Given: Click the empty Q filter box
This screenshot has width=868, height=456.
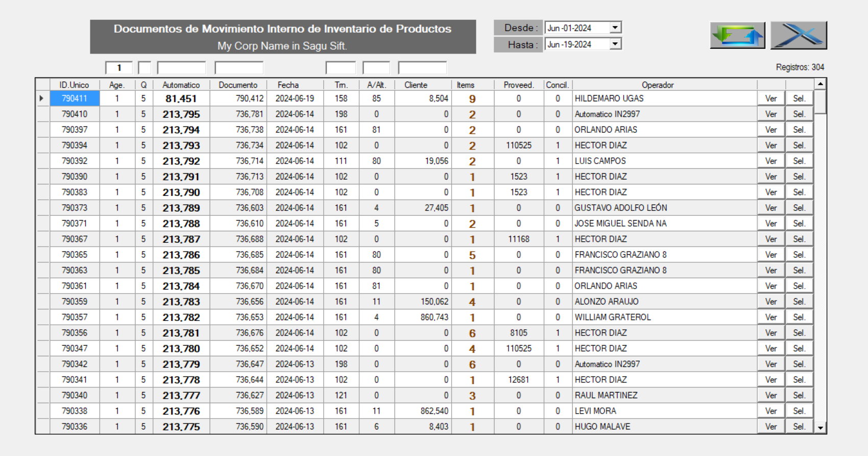Looking at the screenshot, I should click(144, 68).
